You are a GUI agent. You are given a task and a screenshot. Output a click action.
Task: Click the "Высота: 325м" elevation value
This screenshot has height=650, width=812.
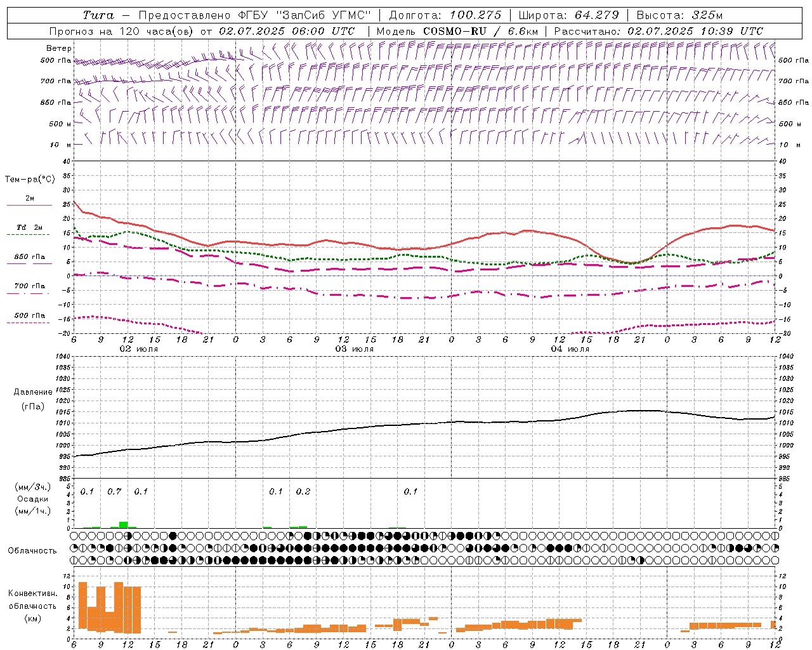coord(679,15)
